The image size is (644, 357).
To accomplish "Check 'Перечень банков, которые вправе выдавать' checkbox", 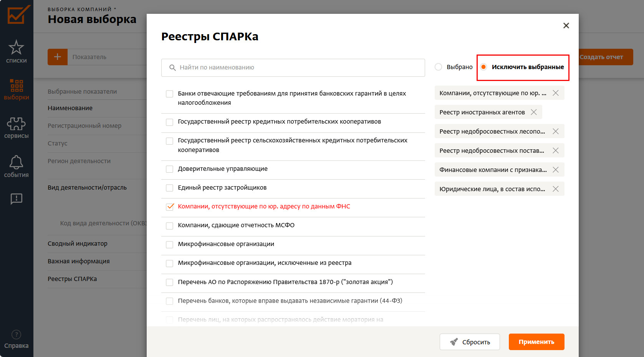I will pyautogui.click(x=169, y=301).
